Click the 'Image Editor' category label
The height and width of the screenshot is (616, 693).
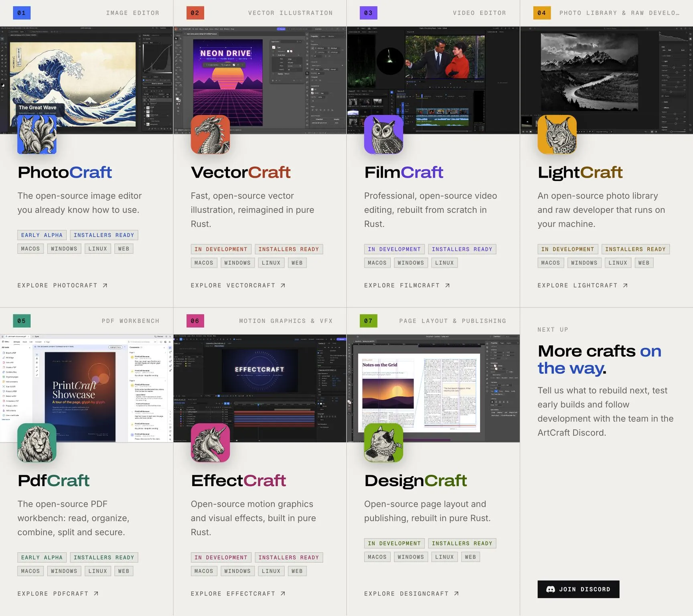pos(133,13)
